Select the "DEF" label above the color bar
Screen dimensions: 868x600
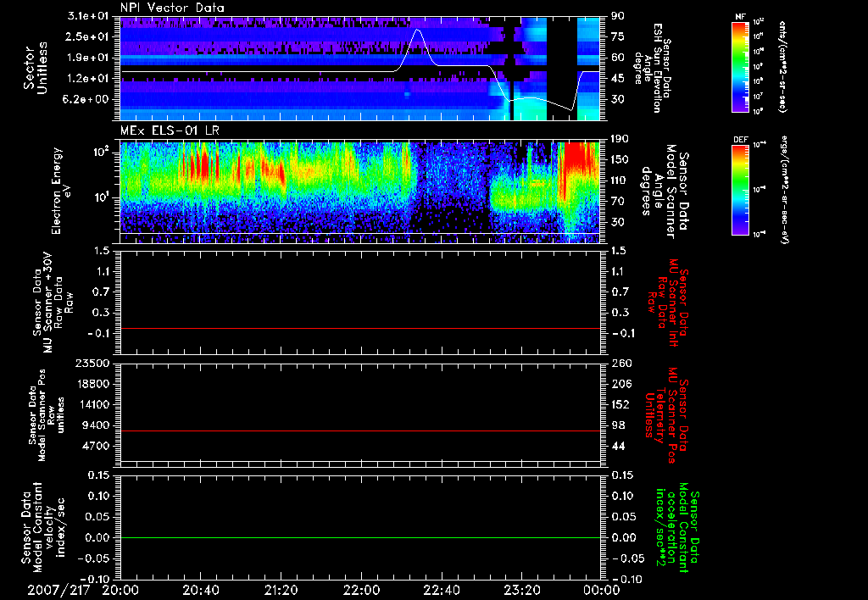(x=740, y=140)
